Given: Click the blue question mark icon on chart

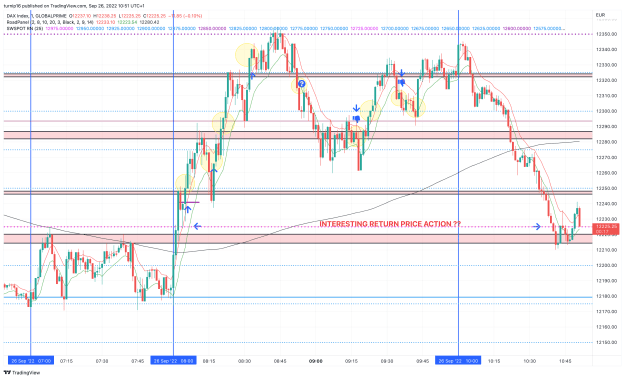Looking at the screenshot, I should pos(302,84).
